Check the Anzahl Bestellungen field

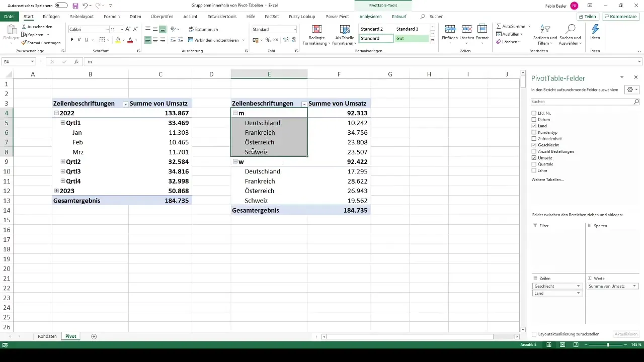[x=534, y=151]
